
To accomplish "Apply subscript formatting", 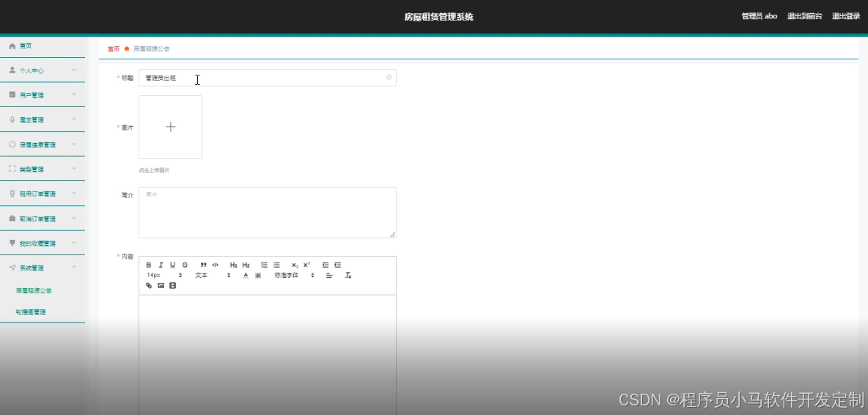I will (x=295, y=265).
